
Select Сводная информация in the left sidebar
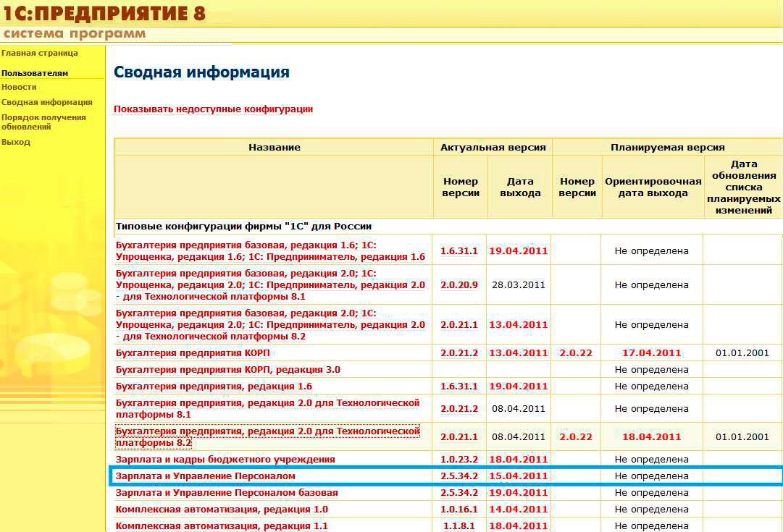47,102
